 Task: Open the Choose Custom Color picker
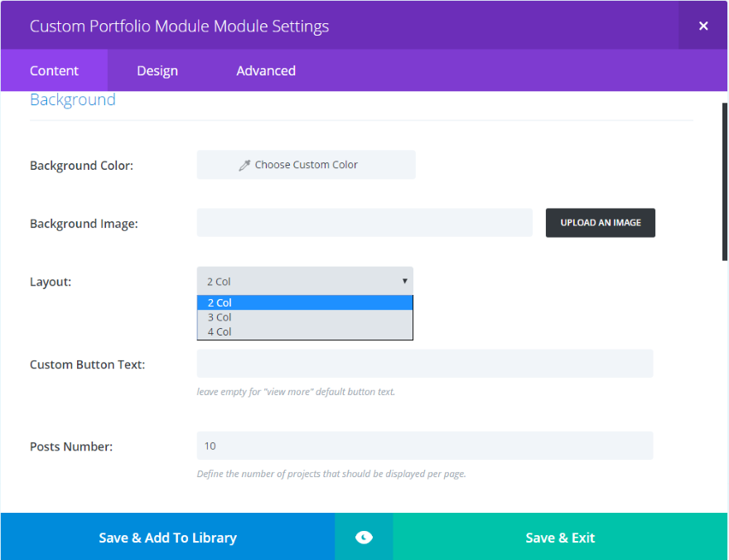tap(307, 165)
